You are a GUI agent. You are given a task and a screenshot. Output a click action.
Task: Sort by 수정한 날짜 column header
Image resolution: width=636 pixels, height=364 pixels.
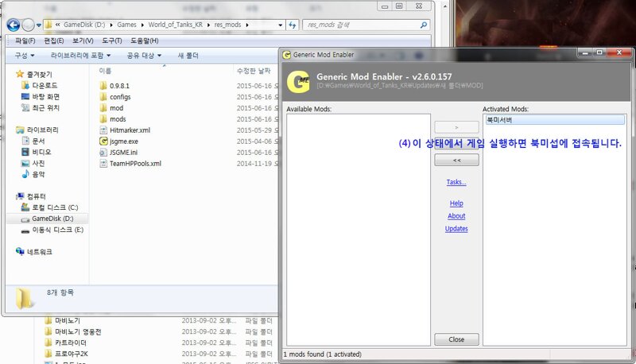[254, 71]
